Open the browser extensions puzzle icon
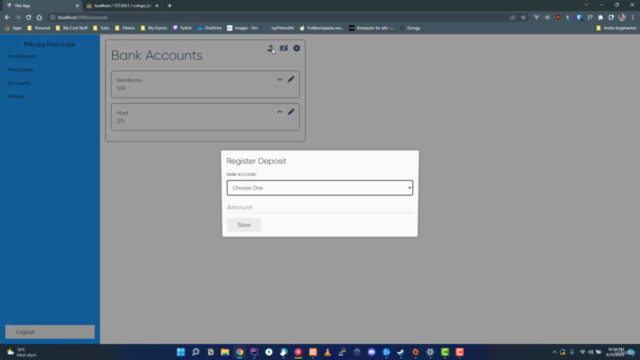Screen dimensions: 640x360 (x=600, y=18)
